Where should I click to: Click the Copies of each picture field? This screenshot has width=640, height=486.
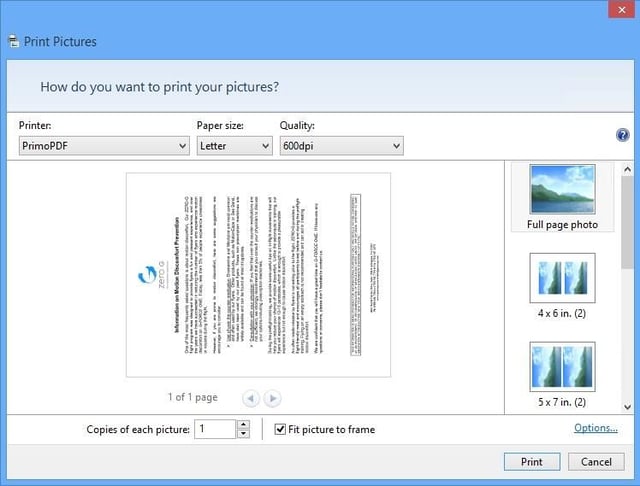click(215, 429)
